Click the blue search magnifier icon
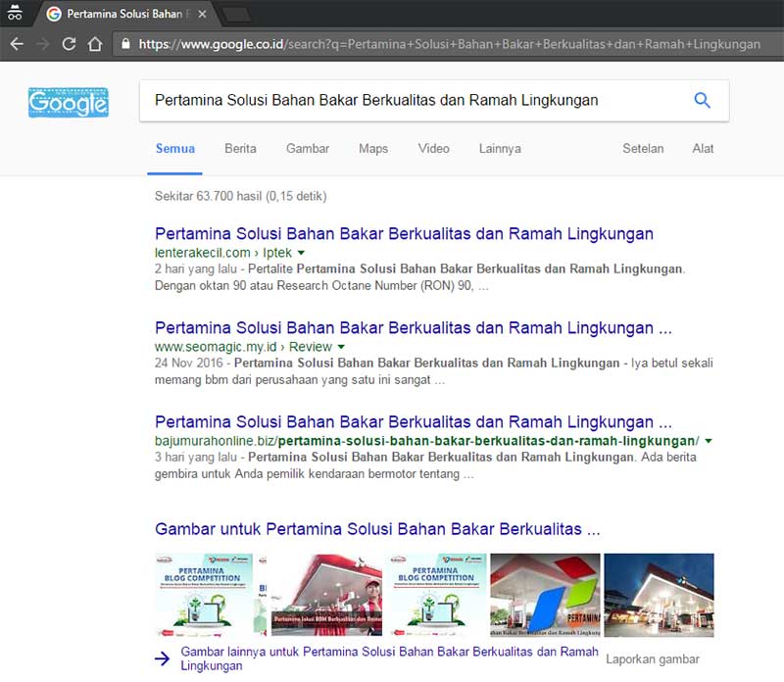This screenshot has height=682, width=784. [x=702, y=101]
